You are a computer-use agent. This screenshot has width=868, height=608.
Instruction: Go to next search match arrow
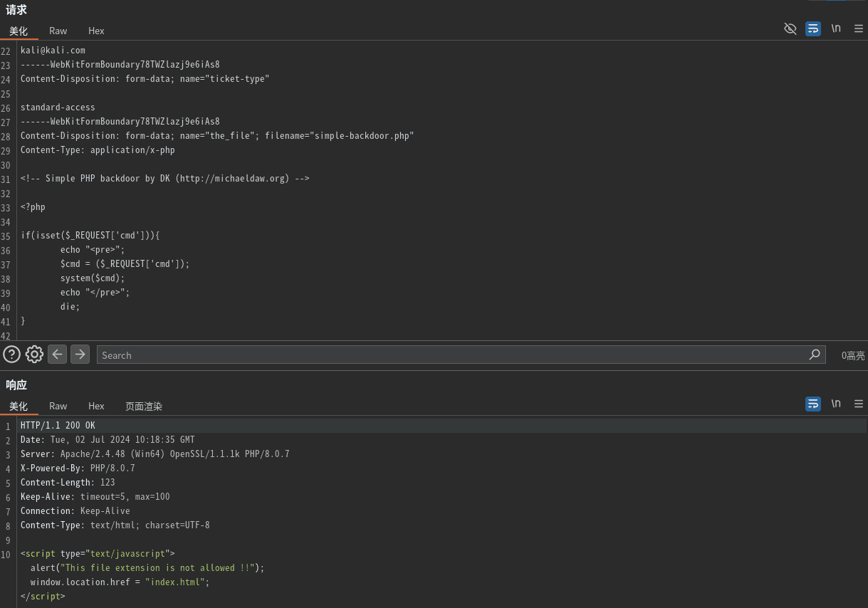coord(80,354)
